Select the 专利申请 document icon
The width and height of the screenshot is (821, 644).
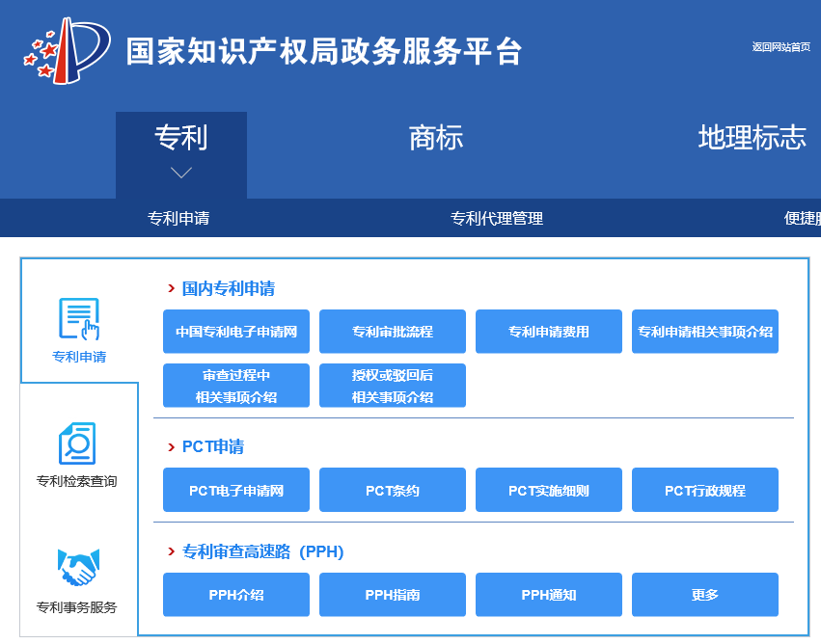coord(79,319)
